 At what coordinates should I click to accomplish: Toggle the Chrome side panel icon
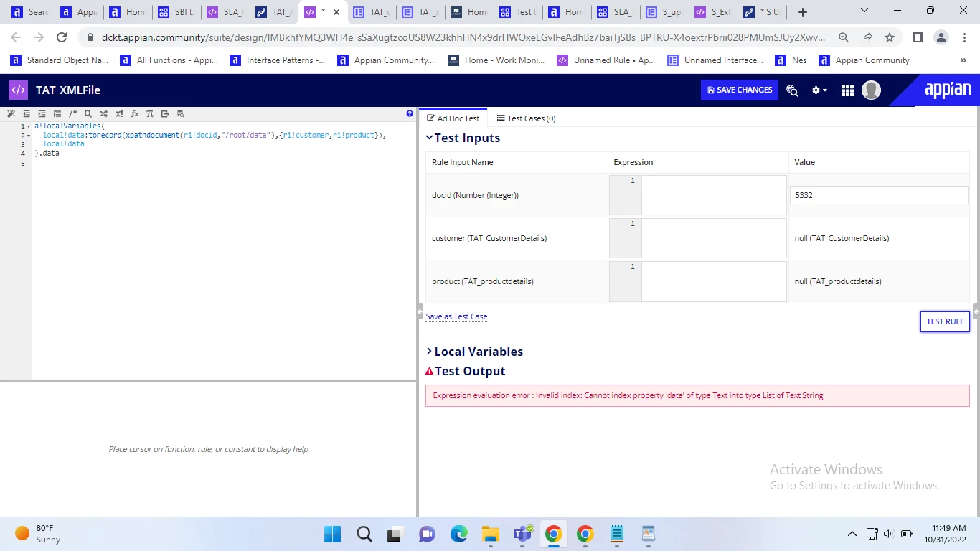tap(918, 37)
